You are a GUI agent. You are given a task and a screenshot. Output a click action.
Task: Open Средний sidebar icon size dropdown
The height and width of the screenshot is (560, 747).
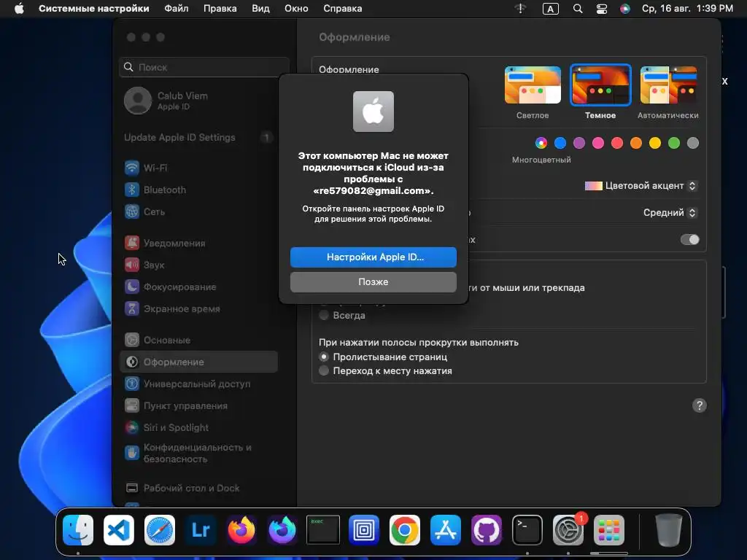coord(670,212)
